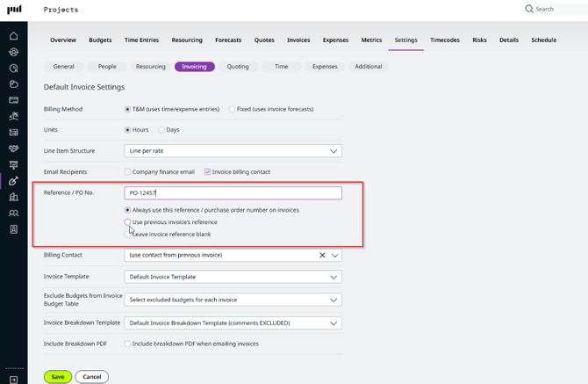Click the people group sidebar icon
588x384 pixels.
point(13,213)
